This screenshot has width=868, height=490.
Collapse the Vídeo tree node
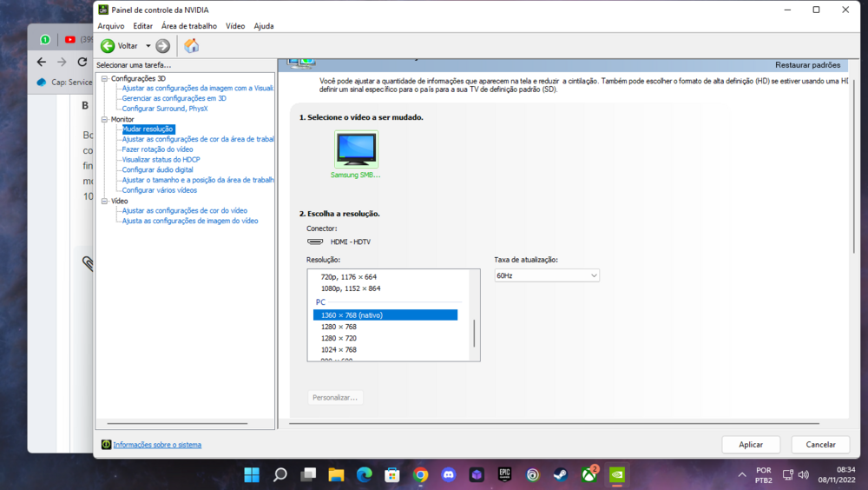click(104, 202)
